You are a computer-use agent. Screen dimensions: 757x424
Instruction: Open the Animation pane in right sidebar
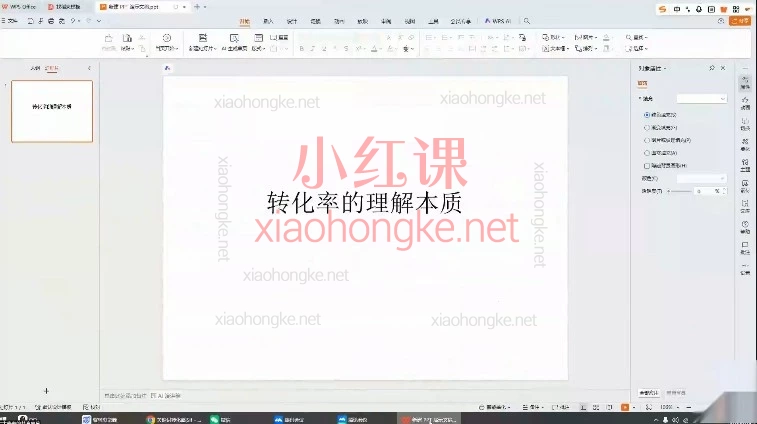click(x=745, y=102)
